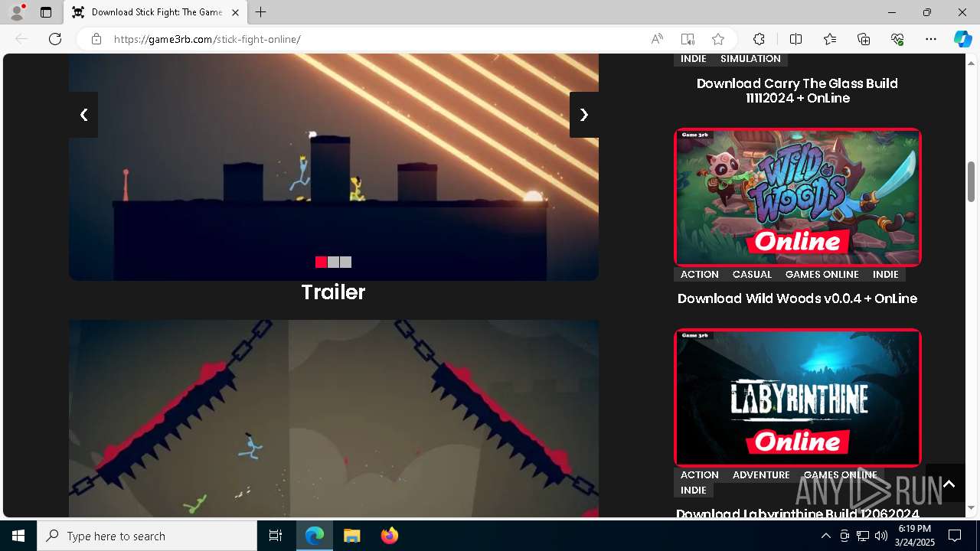Open the Extensions menu
Image resolution: width=980 pixels, height=551 pixels.
click(x=759, y=39)
